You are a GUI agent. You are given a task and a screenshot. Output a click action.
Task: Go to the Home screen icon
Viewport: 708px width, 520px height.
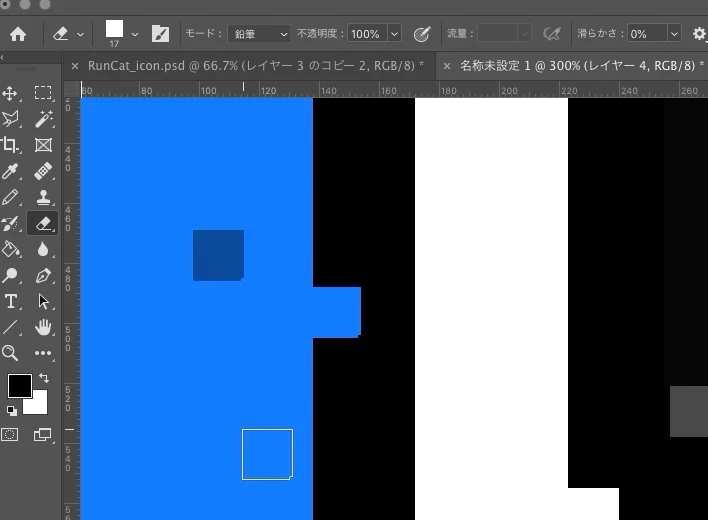[18, 34]
